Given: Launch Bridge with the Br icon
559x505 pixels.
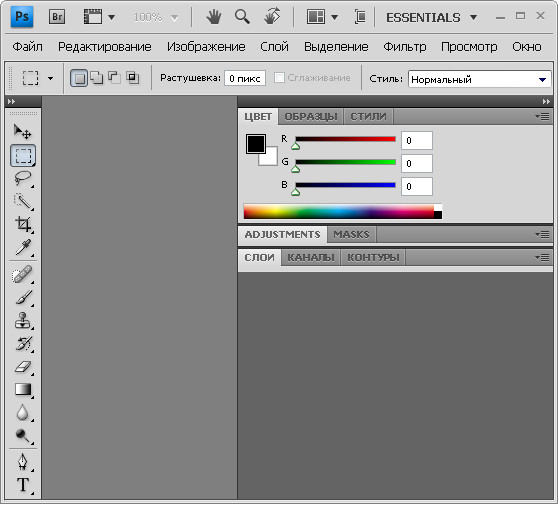Looking at the screenshot, I should [57, 17].
